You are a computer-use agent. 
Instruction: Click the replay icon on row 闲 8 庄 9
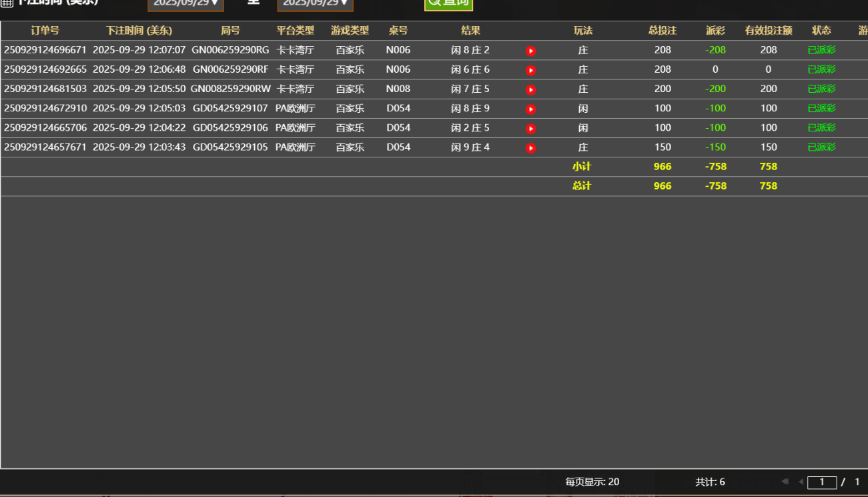tap(530, 108)
